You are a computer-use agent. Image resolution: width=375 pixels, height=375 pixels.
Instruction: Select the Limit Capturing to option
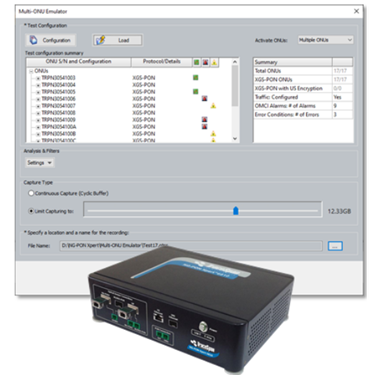31,211
